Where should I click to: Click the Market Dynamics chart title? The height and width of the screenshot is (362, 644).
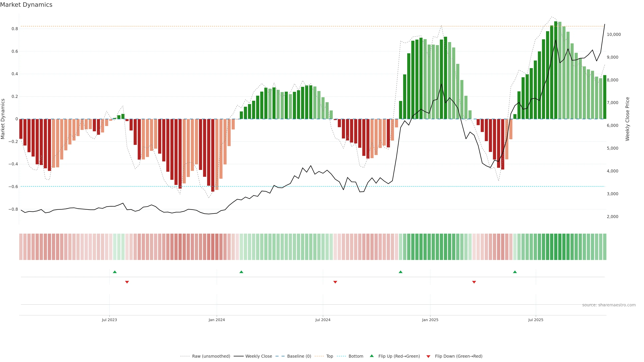[x=26, y=5]
